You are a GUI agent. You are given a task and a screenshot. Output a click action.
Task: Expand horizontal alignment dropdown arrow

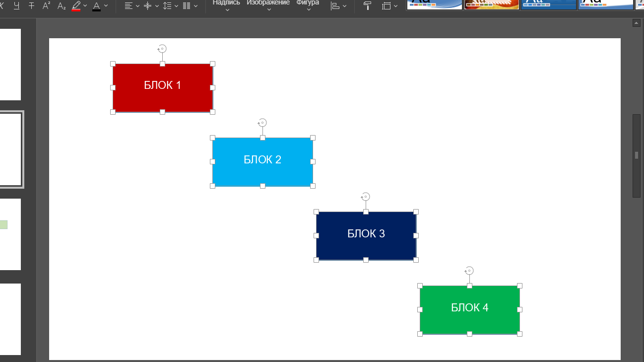click(137, 6)
